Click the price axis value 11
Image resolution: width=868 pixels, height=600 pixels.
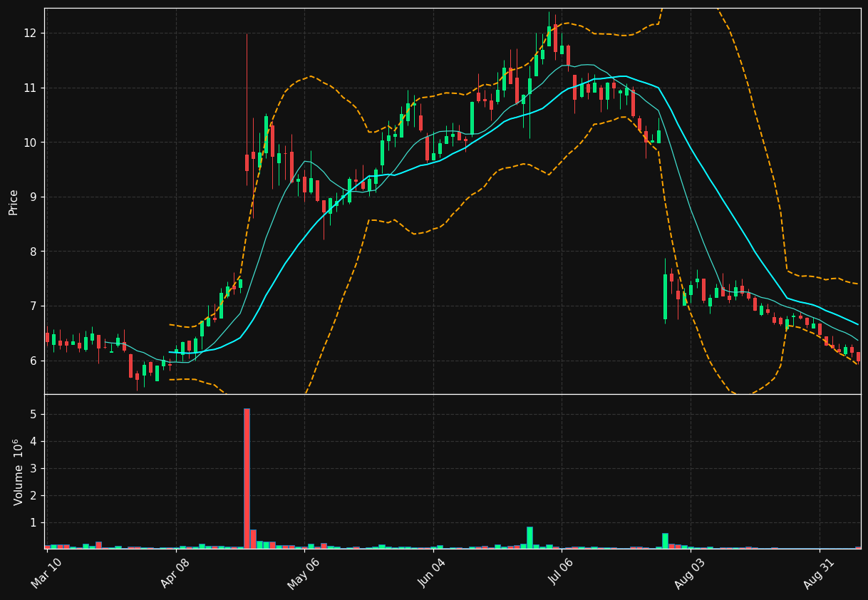[31, 88]
